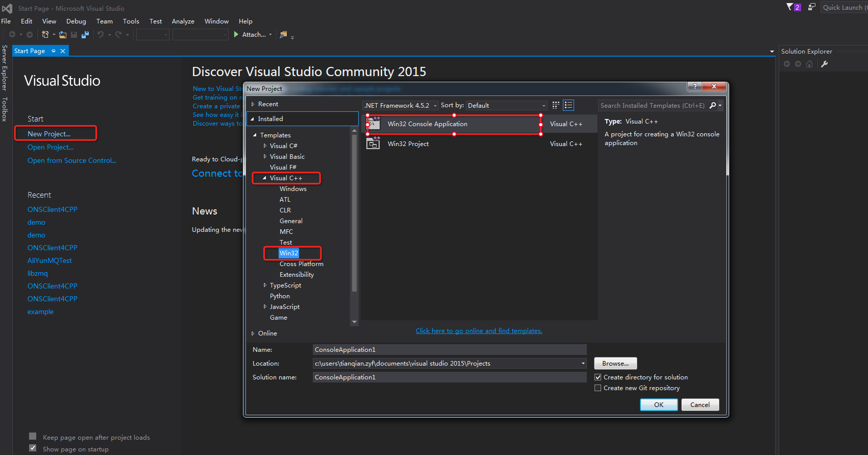Click Solution Explorer Home icon
Screen dimensions: 868x455
pyautogui.click(x=809, y=64)
